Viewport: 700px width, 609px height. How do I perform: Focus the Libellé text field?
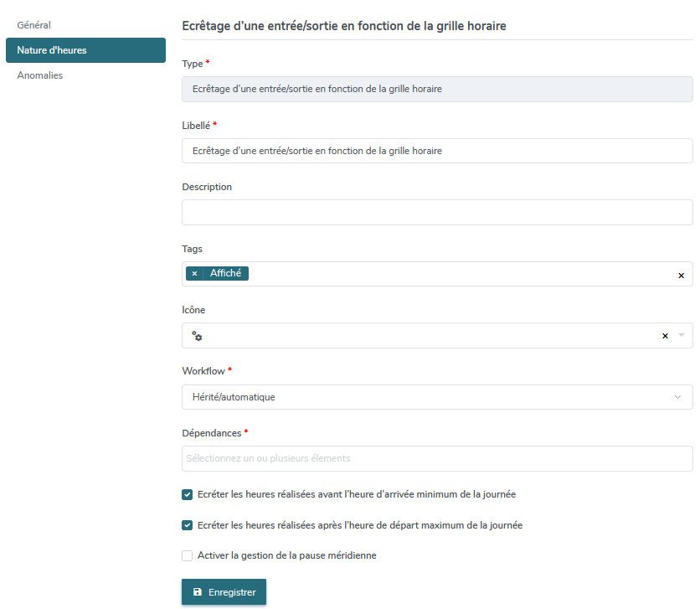[437, 151]
